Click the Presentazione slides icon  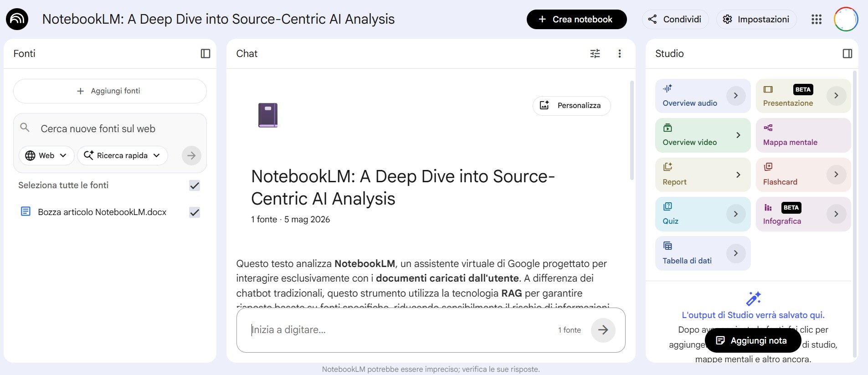click(x=768, y=89)
